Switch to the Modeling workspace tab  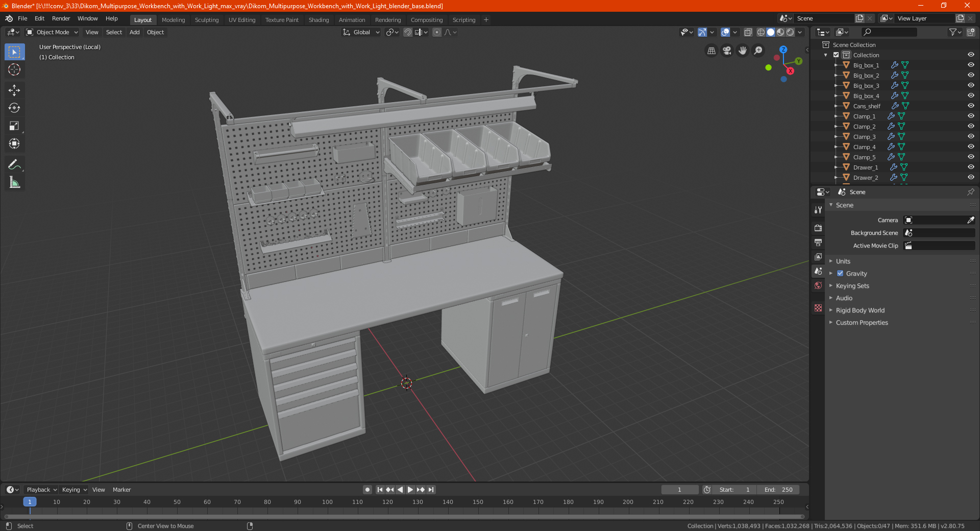click(x=173, y=20)
